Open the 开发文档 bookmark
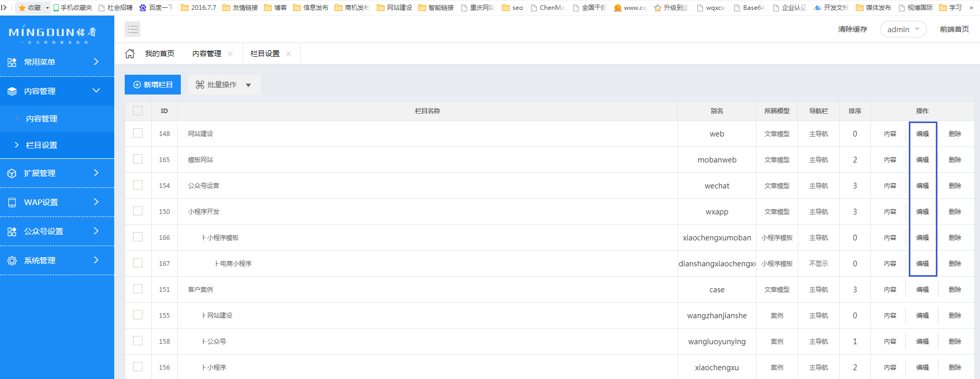The width and height of the screenshot is (980, 379). [x=831, y=8]
